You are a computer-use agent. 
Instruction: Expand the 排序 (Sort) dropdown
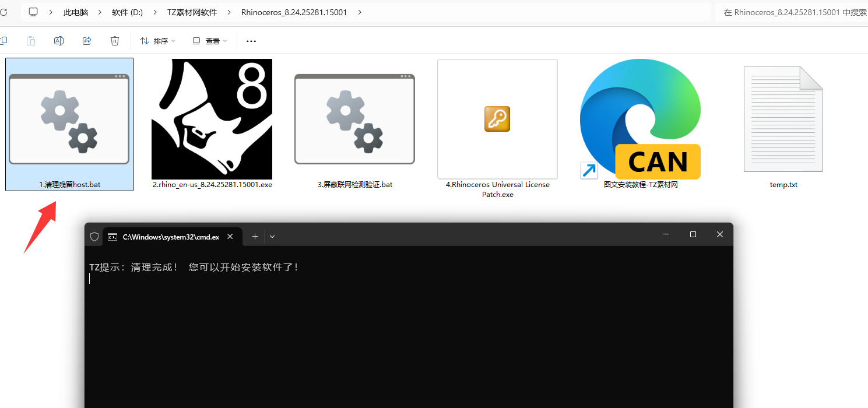click(157, 41)
